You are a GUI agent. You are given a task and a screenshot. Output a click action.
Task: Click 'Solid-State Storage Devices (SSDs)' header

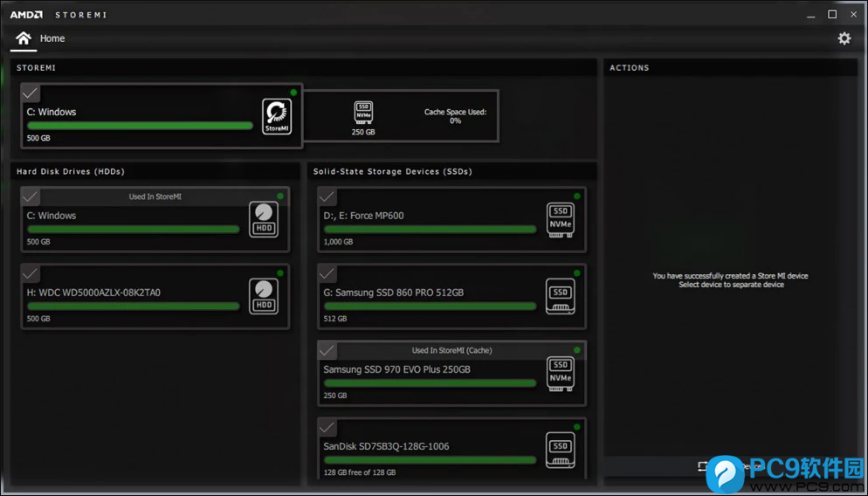click(392, 172)
